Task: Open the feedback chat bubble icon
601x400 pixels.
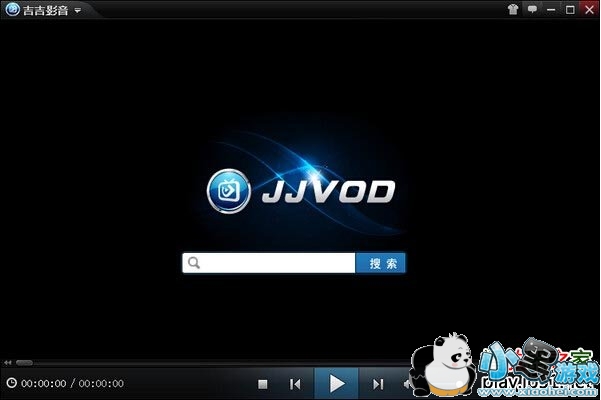Action: pyautogui.click(x=532, y=9)
